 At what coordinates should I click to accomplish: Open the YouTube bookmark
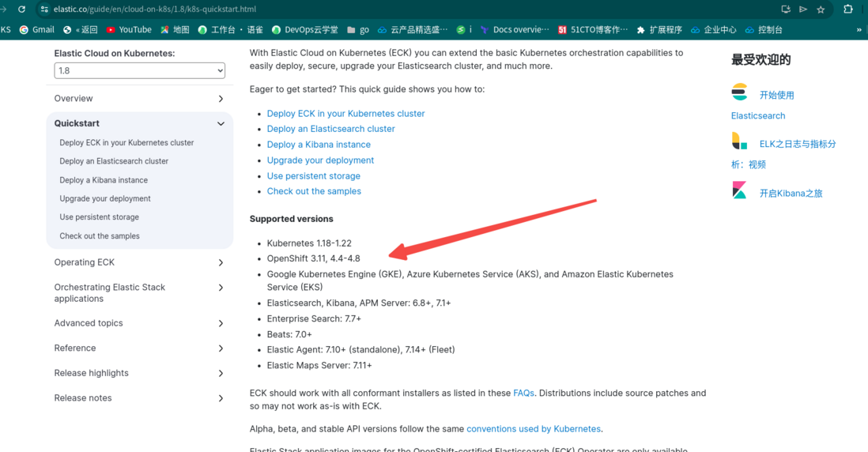pyautogui.click(x=128, y=30)
